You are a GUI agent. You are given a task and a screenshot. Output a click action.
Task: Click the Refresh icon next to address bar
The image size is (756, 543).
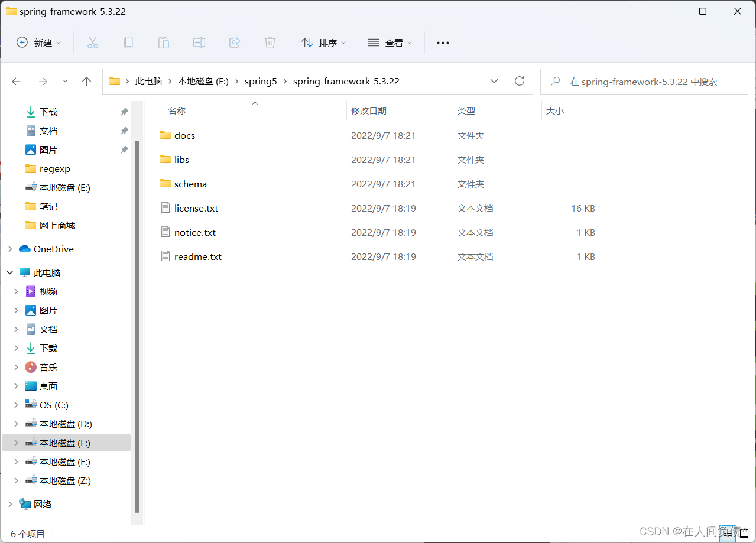tap(519, 81)
